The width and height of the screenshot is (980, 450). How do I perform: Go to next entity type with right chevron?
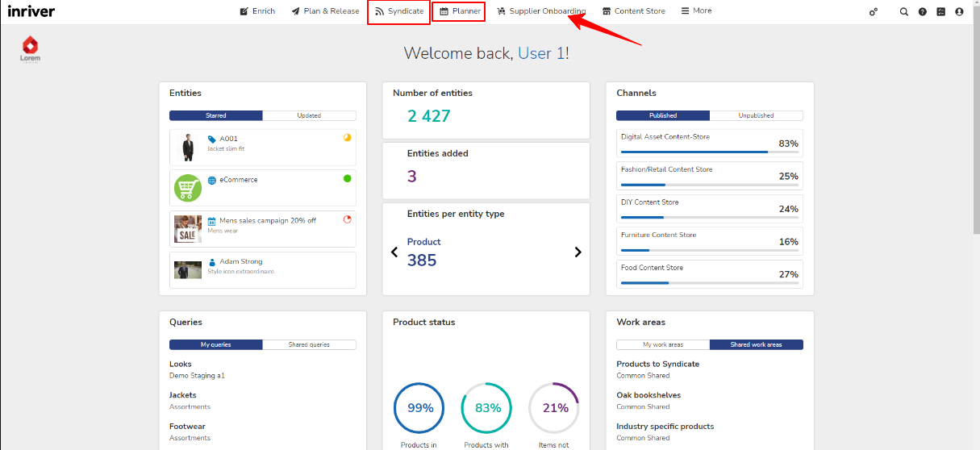coord(578,252)
